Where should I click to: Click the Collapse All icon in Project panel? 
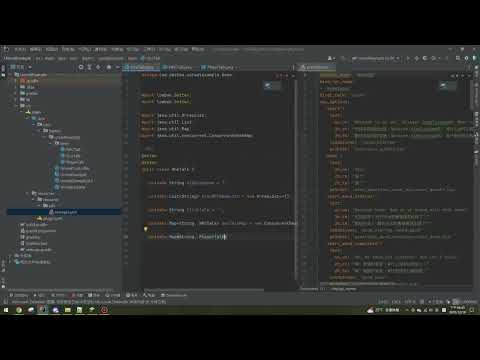coord(98,67)
